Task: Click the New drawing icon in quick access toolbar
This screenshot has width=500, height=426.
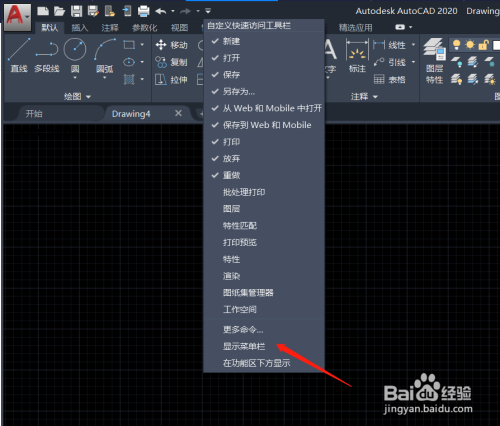Action: point(43,11)
